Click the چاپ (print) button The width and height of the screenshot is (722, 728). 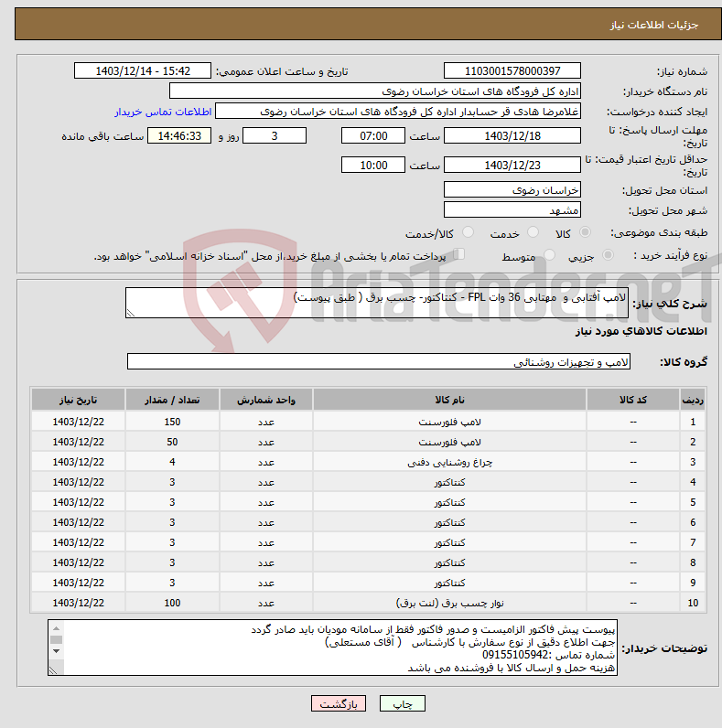(x=403, y=704)
